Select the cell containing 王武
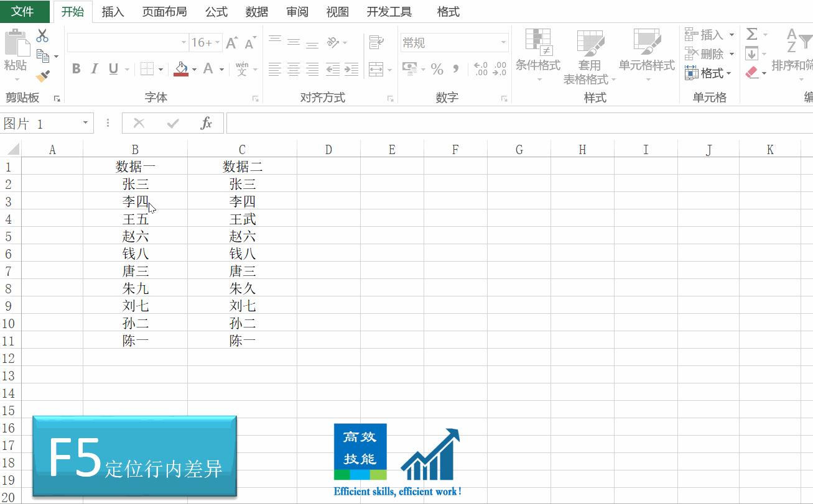813x504 pixels. pos(242,218)
